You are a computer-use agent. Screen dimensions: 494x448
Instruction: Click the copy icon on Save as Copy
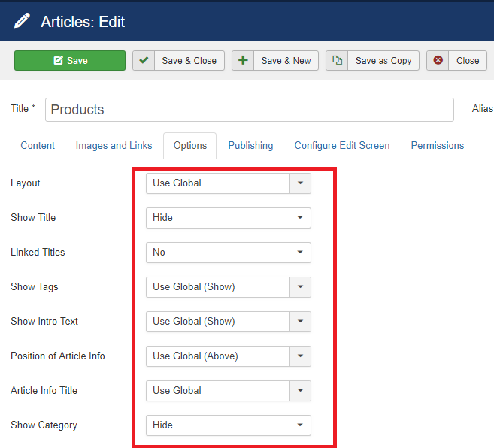338,61
